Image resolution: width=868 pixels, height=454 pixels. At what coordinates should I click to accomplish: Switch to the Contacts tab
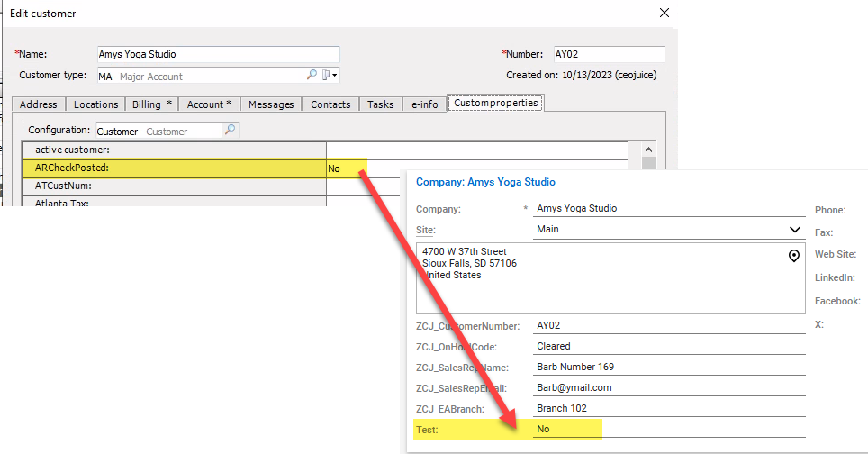[330, 104]
